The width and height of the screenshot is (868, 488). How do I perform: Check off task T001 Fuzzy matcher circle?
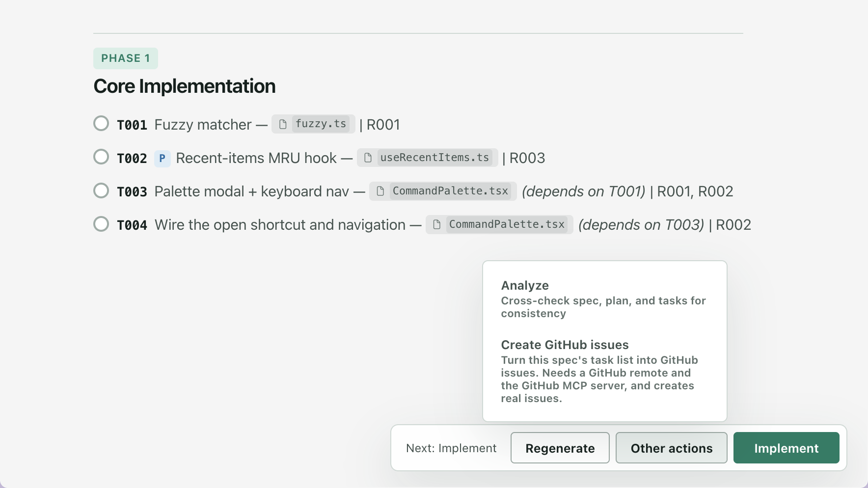[x=101, y=123]
